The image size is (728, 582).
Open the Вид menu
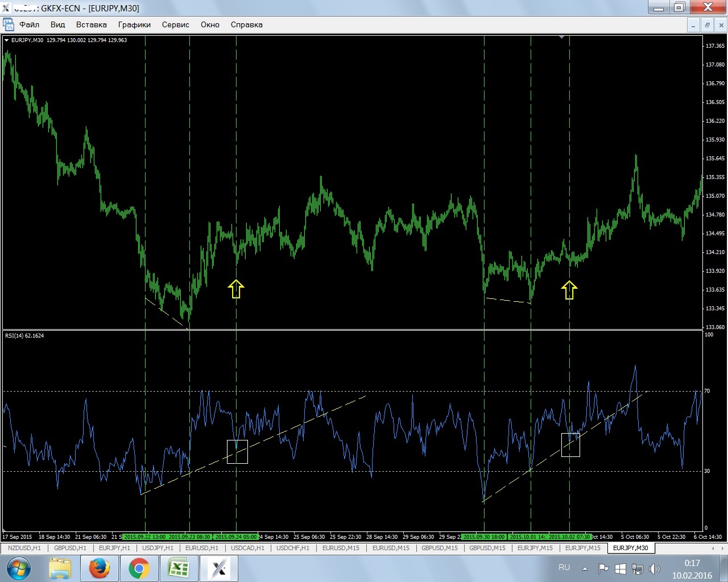tap(57, 24)
